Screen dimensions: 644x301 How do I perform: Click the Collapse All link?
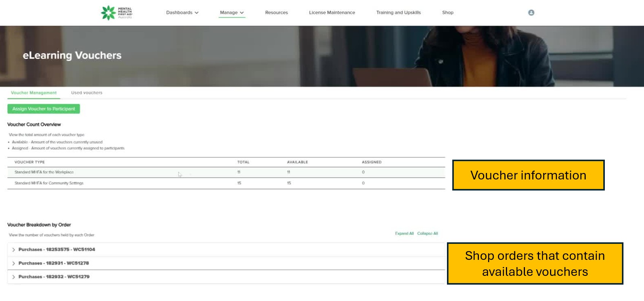click(427, 234)
